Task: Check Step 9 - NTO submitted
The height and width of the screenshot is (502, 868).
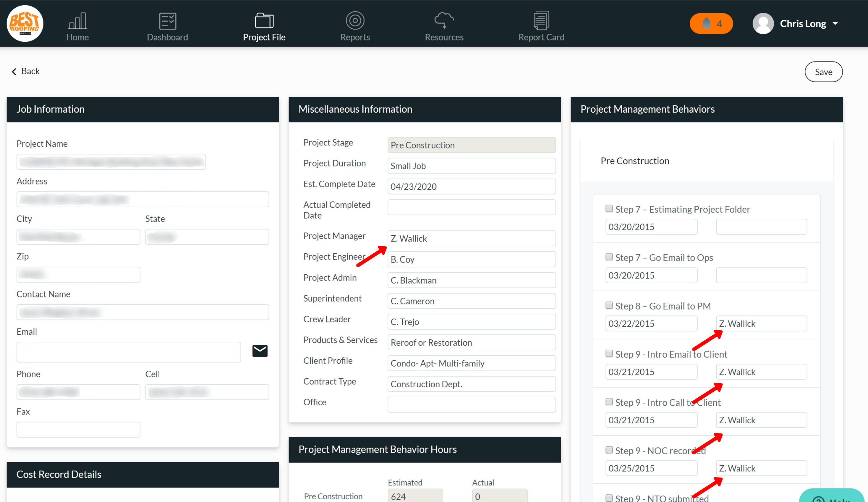Action: 609,498
